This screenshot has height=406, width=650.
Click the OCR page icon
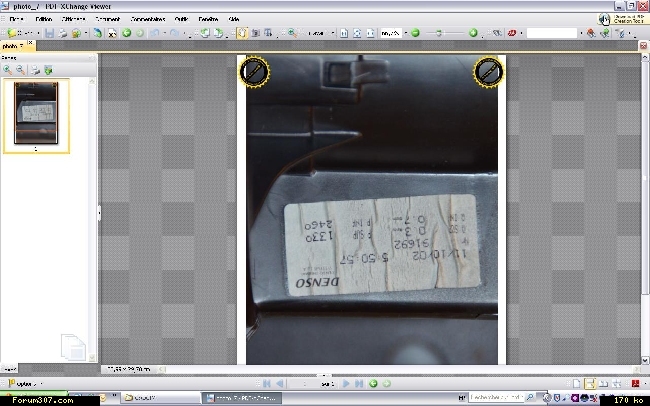pos(112,33)
